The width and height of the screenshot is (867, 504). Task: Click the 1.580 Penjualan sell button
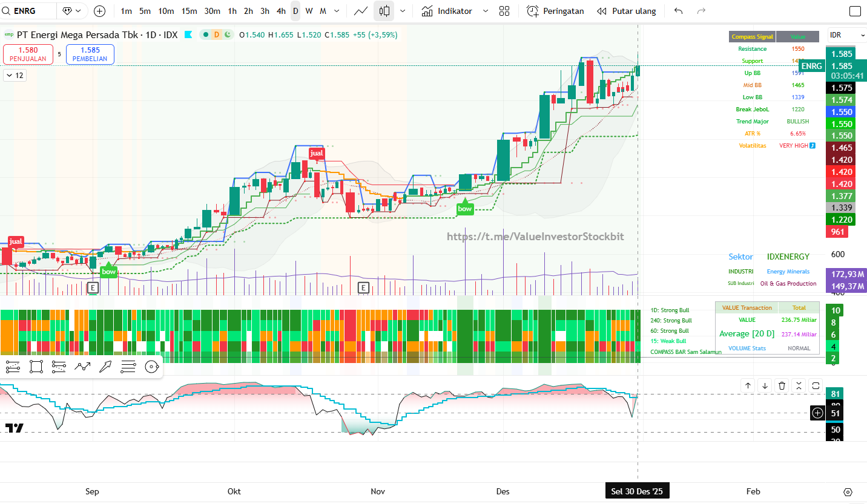click(x=28, y=54)
